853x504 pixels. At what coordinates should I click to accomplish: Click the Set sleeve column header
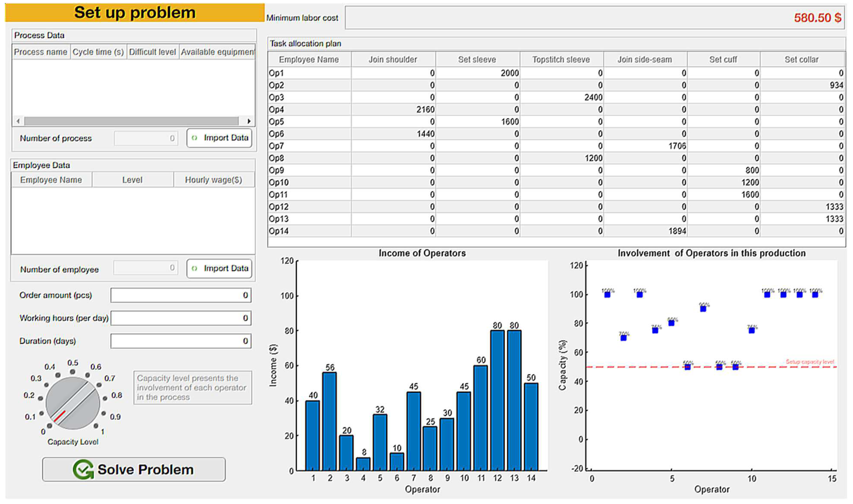[477, 60]
